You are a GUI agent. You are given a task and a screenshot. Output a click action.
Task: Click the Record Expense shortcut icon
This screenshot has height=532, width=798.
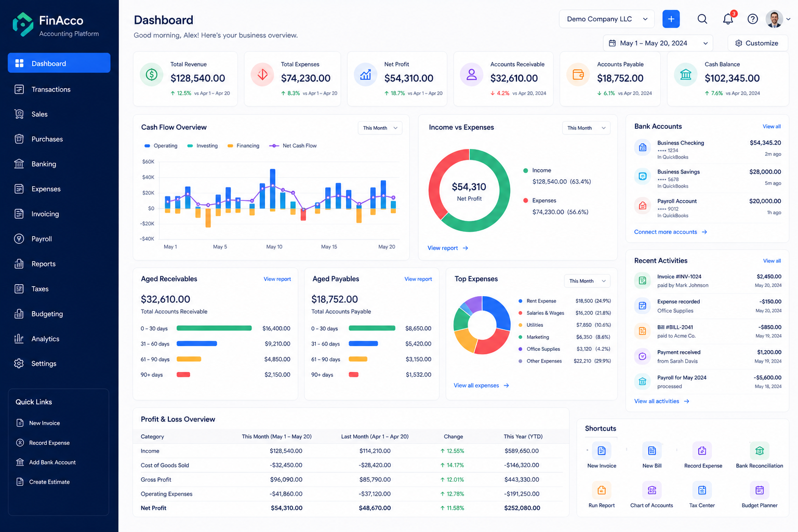702,450
